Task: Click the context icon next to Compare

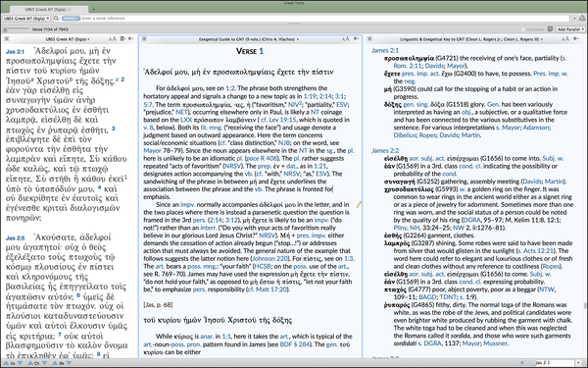Action: pyautogui.click(x=550, y=28)
